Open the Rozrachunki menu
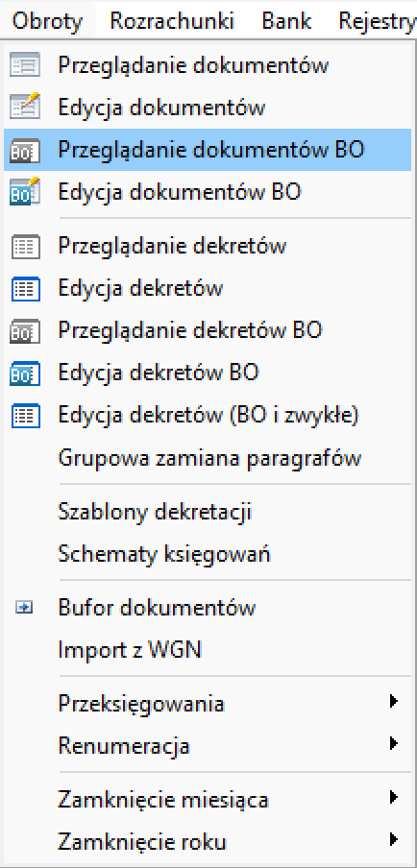 pyautogui.click(x=172, y=21)
